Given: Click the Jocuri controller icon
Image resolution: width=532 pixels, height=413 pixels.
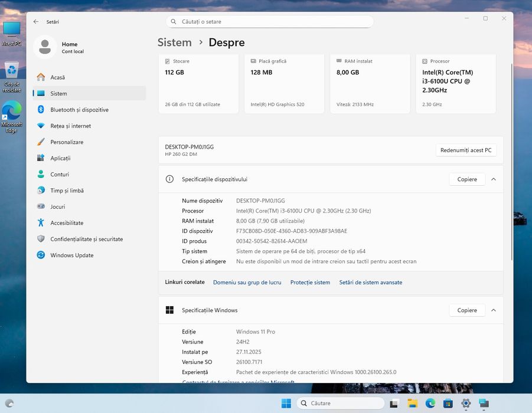Looking at the screenshot, I should pyautogui.click(x=41, y=206).
